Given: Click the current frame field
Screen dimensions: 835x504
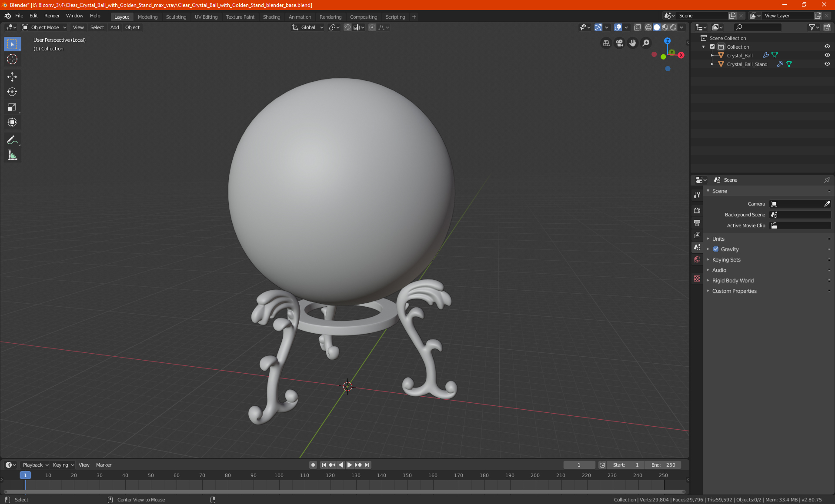Looking at the screenshot, I should coord(579,465).
